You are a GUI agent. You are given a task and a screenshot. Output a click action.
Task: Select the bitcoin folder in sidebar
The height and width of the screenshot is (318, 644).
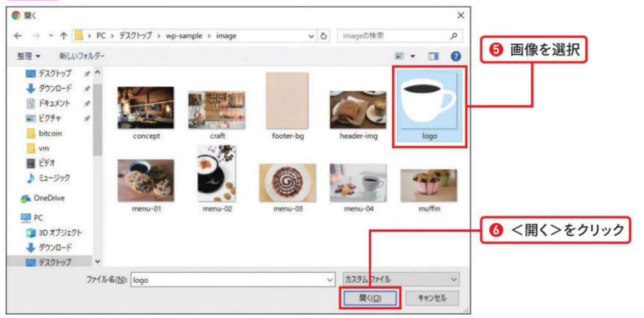click(x=50, y=133)
